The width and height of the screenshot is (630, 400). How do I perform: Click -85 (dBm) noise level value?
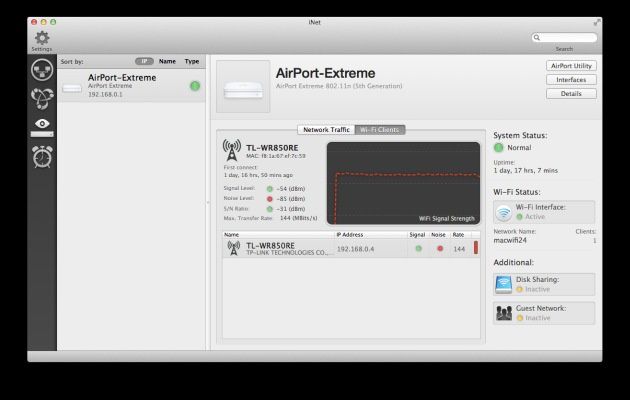(x=291, y=199)
